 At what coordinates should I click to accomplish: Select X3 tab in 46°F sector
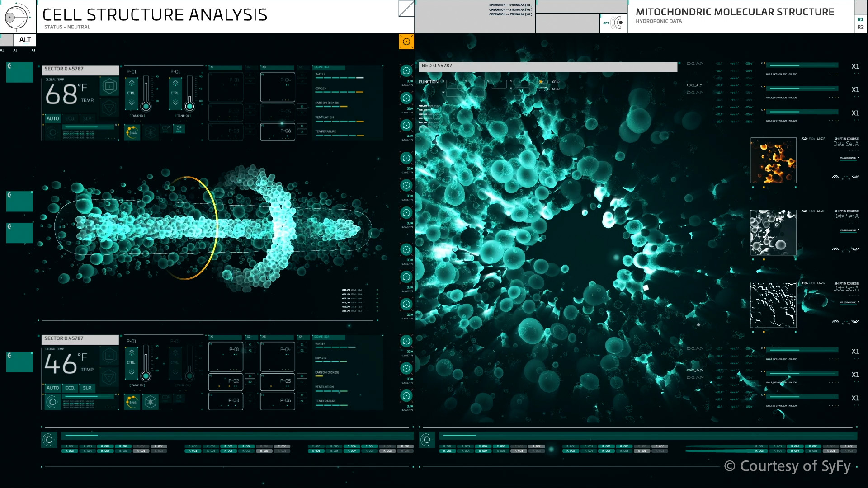pyautogui.click(x=278, y=337)
